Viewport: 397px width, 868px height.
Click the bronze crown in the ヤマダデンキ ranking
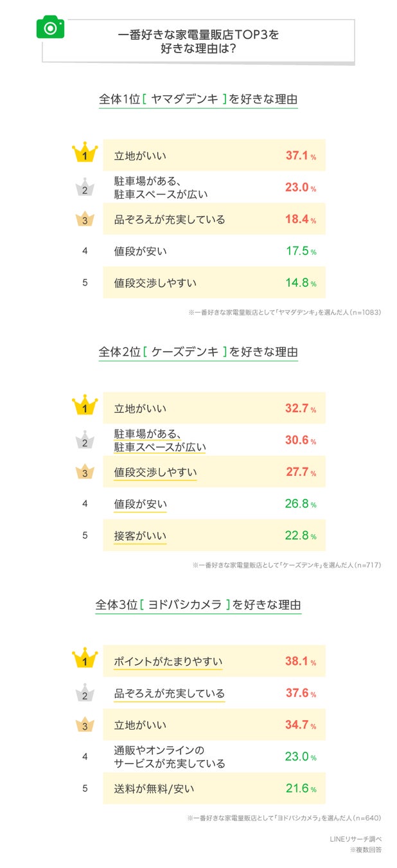pos(84,219)
